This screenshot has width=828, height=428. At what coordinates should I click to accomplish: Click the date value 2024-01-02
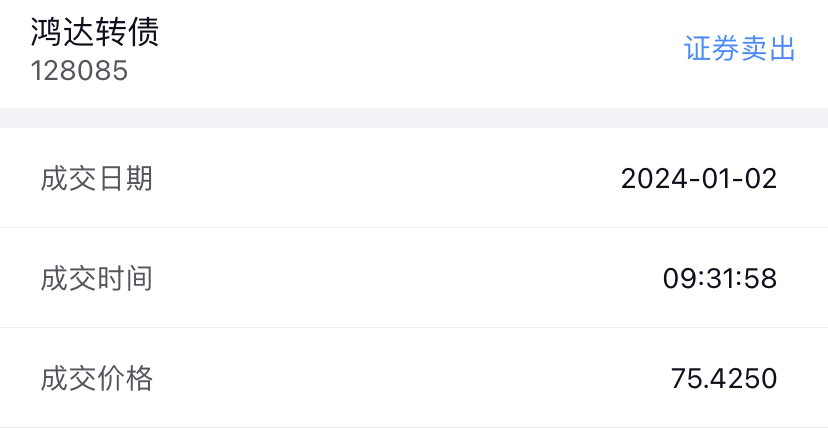coord(698,179)
